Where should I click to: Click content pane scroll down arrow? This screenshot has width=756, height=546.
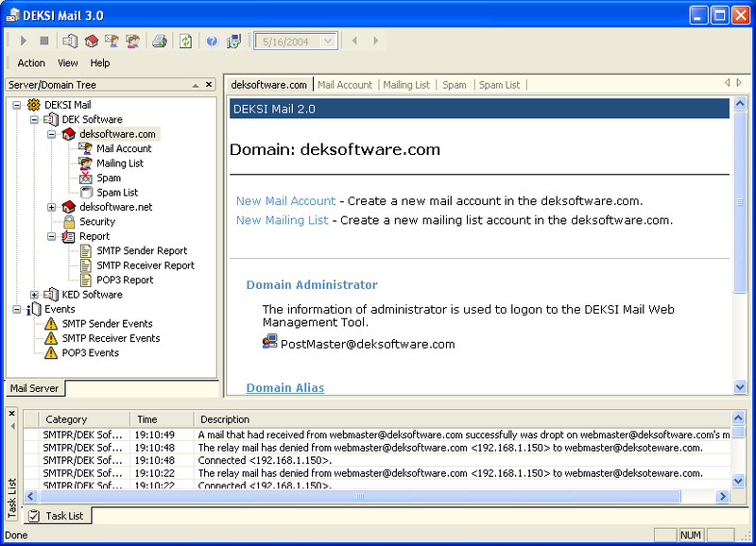pos(740,386)
